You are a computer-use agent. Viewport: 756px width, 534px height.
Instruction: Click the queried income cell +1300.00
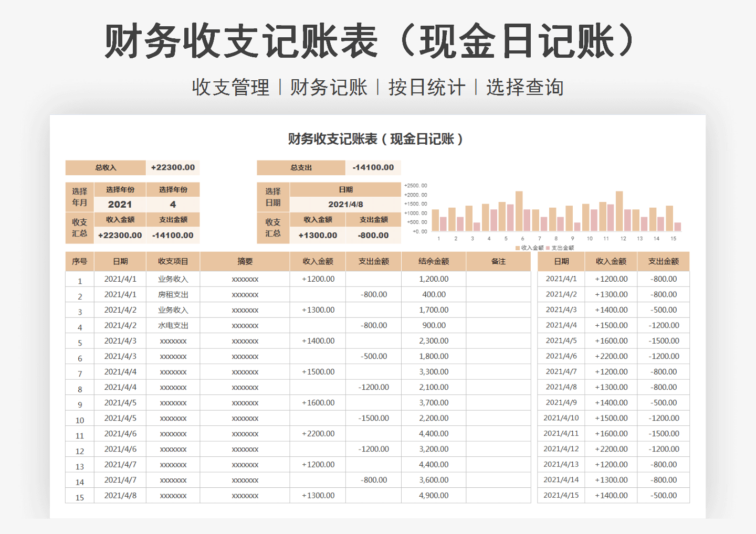[x=317, y=235]
